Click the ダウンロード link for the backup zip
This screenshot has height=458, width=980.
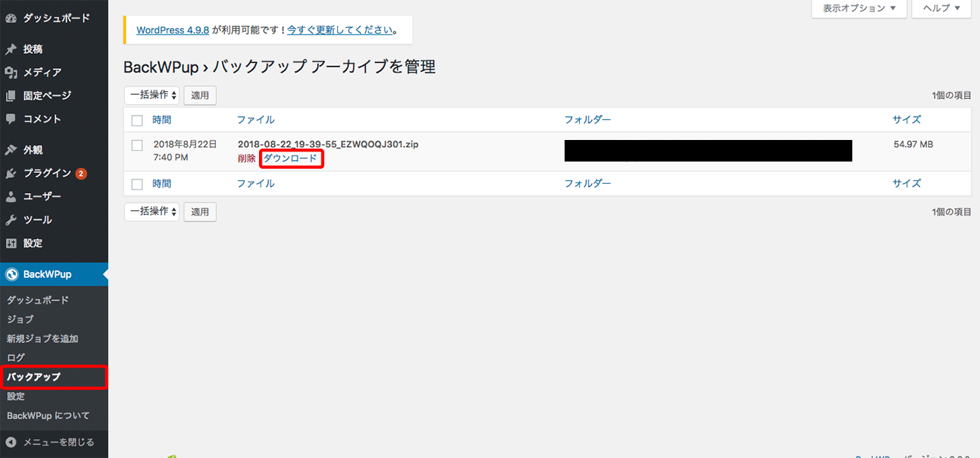coord(291,159)
